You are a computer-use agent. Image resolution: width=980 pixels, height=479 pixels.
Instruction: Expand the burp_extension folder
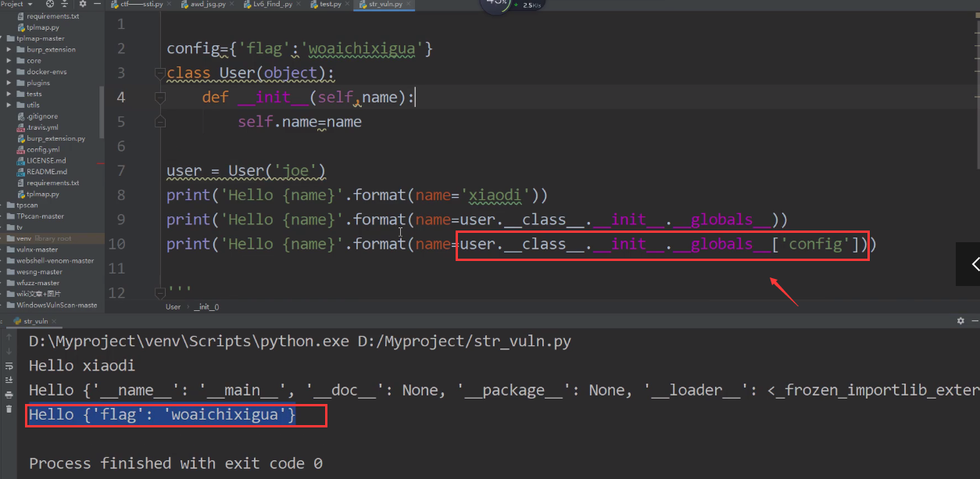(9, 49)
